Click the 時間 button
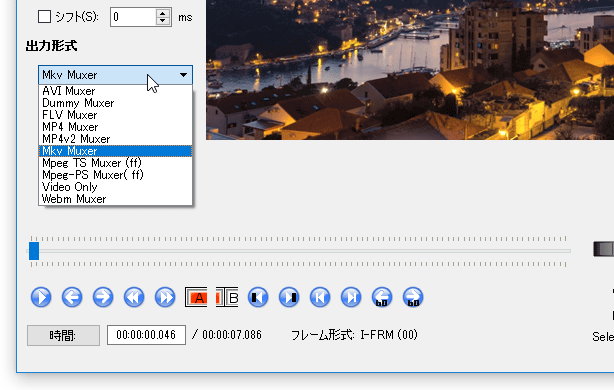Viewport: 614px width, 390px height. pos(63,335)
